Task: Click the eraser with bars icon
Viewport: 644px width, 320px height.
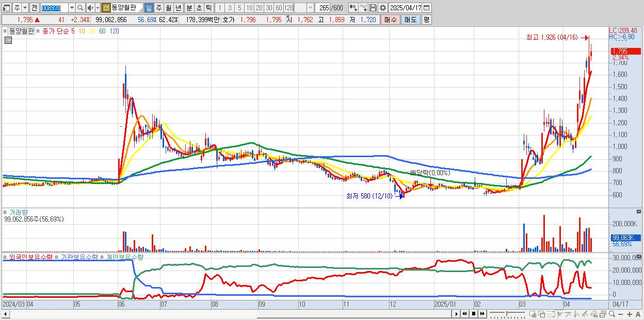Action: (594, 314)
